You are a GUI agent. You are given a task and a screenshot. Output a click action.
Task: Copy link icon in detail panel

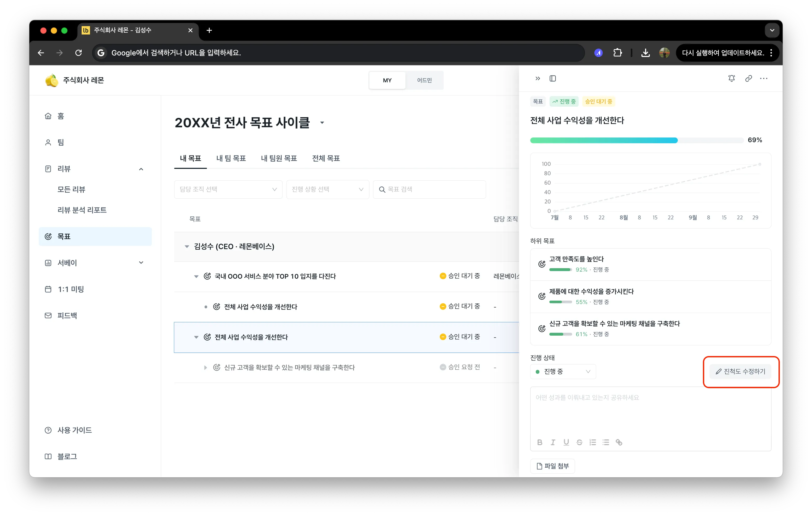tap(748, 78)
